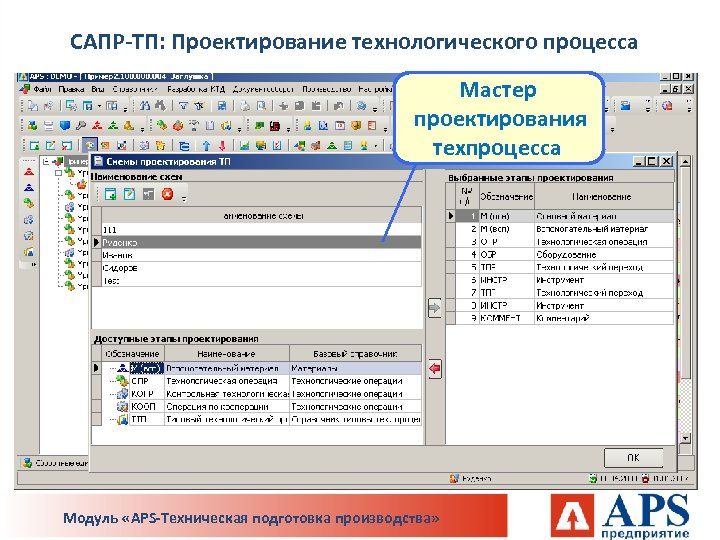720x540 pixels.
Task: Click the undo arrow icon in top toolbar
Action: click(339, 107)
